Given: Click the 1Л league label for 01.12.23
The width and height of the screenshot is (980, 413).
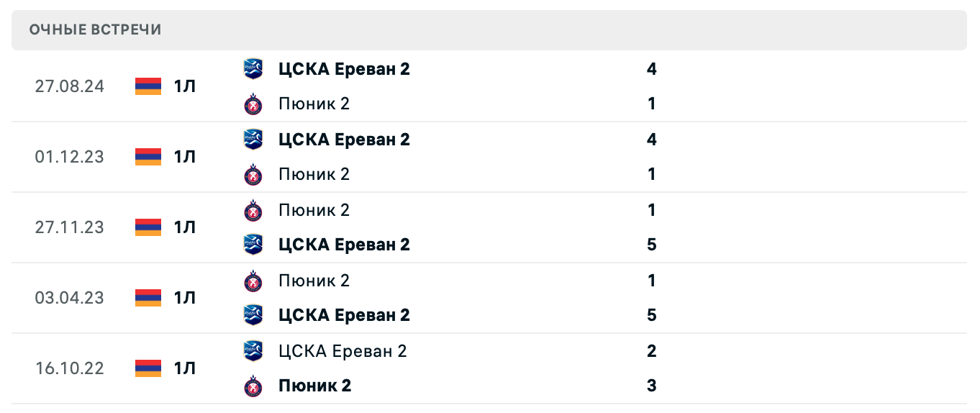Looking at the screenshot, I should click(184, 157).
